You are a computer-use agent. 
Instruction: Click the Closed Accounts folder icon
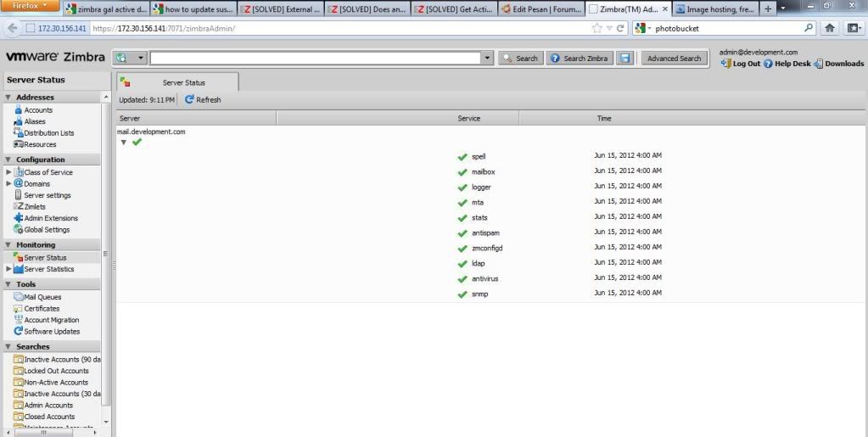(19, 417)
